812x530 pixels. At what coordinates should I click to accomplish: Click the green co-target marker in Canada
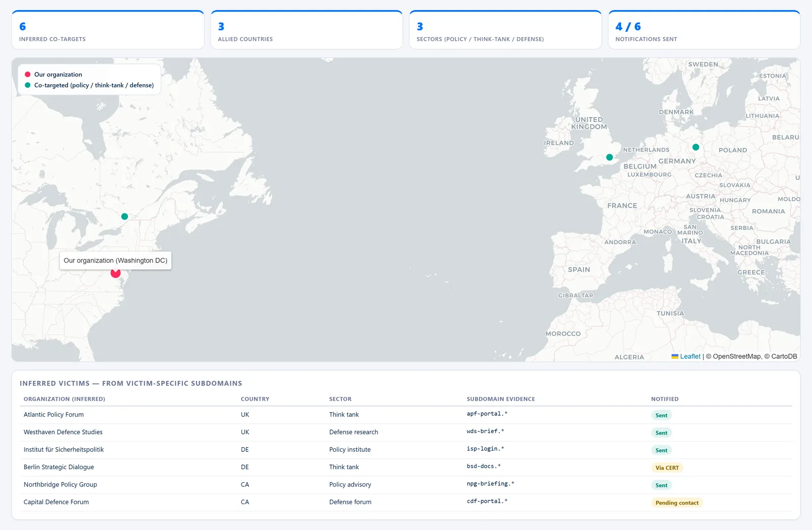[124, 217]
